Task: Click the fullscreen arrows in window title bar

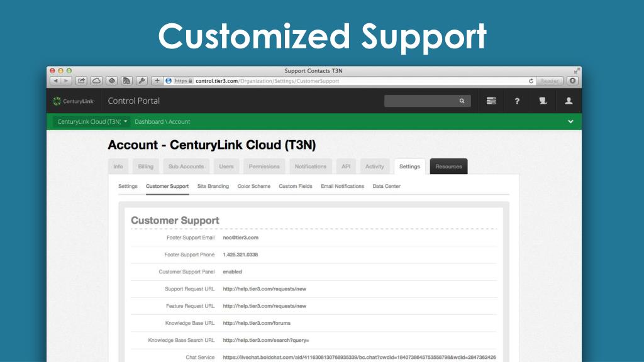Action: pos(577,71)
